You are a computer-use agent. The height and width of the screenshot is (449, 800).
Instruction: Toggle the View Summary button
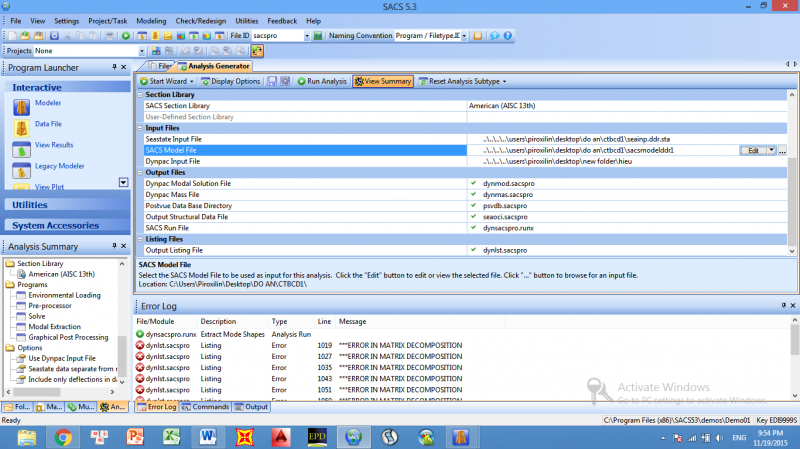pyautogui.click(x=383, y=81)
